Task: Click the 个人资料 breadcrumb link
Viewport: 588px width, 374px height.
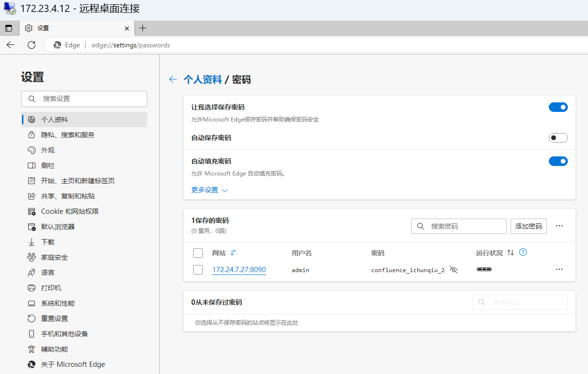Action: tap(203, 79)
